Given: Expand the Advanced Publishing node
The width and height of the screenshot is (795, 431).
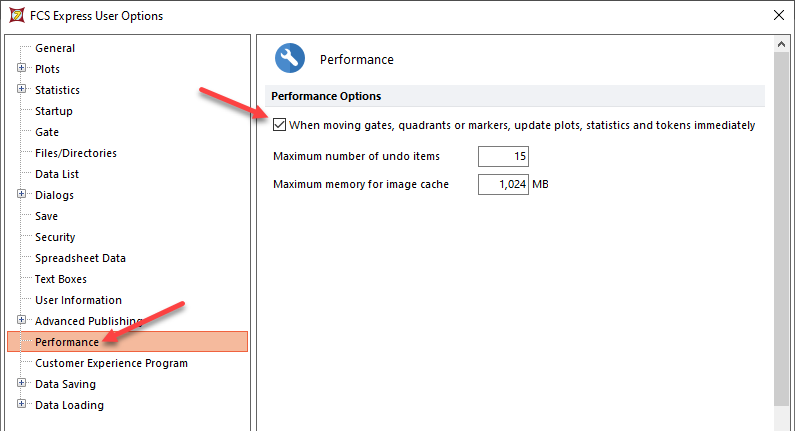Looking at the screenshot, I should pos(21,321).
